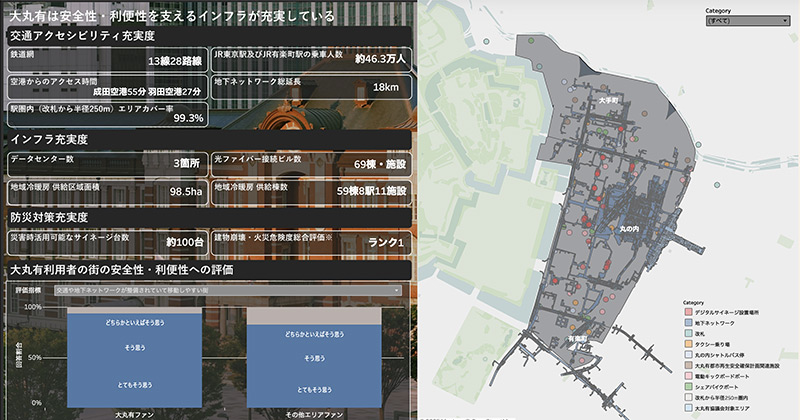Click the 丸の内 label on the map
The width and height of the screenshot is (800, 420).
point(631,230)
